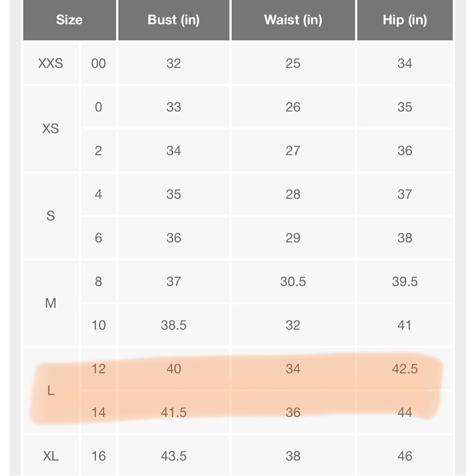Image resolution: width=476 pixels, height=476 pixels.
Task: Select the XS size label
Action: pyautogui.click(x=51, y=129)
